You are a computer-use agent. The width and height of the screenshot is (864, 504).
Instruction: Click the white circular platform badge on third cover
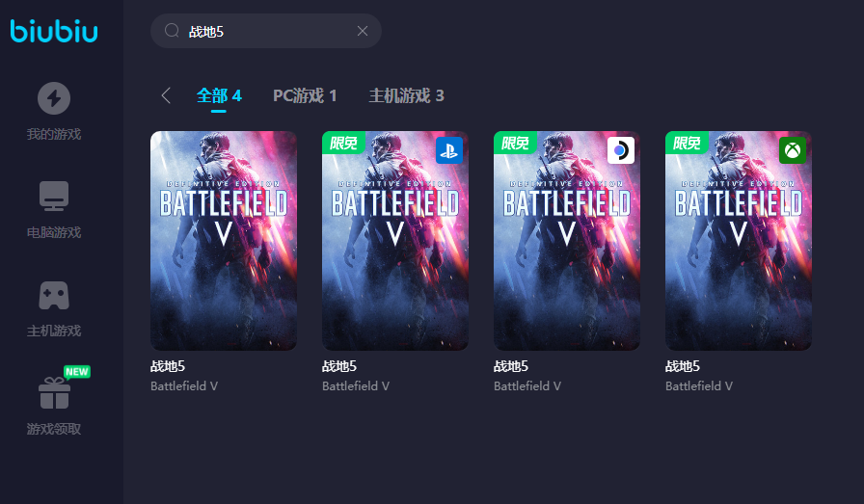(x=621, y=150)
